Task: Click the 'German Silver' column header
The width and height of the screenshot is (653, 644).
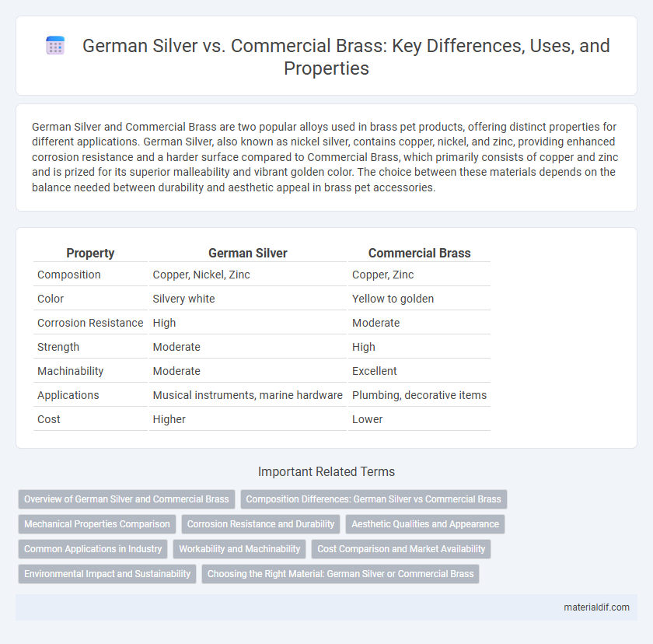Action: click(x=248, y=253)
